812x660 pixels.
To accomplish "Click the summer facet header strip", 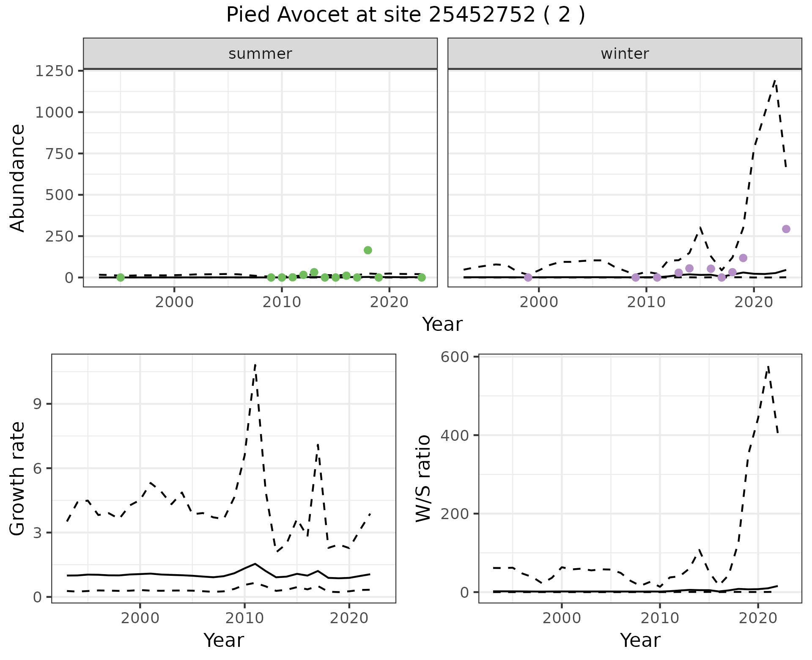I will point(260,54).
